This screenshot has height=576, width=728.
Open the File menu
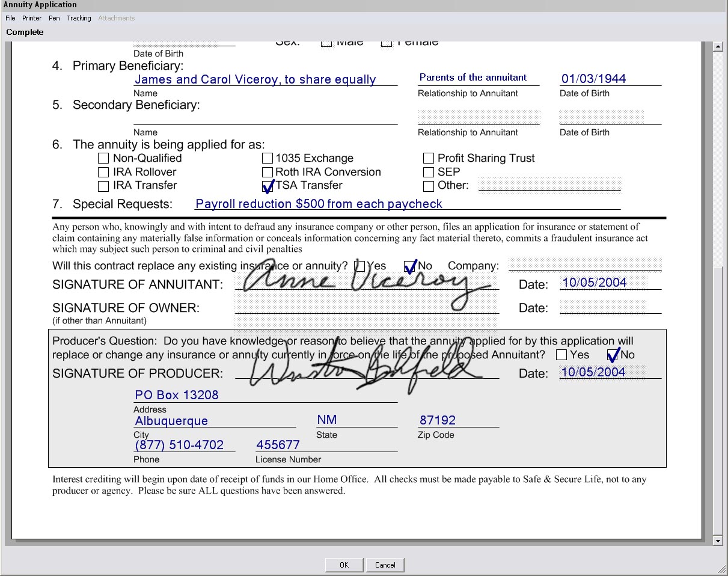(10, 18)
